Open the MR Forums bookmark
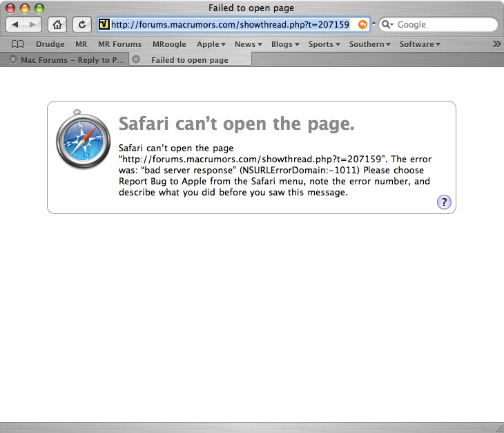504x433 pixels. pyautogui.click(x=119, y=44)
